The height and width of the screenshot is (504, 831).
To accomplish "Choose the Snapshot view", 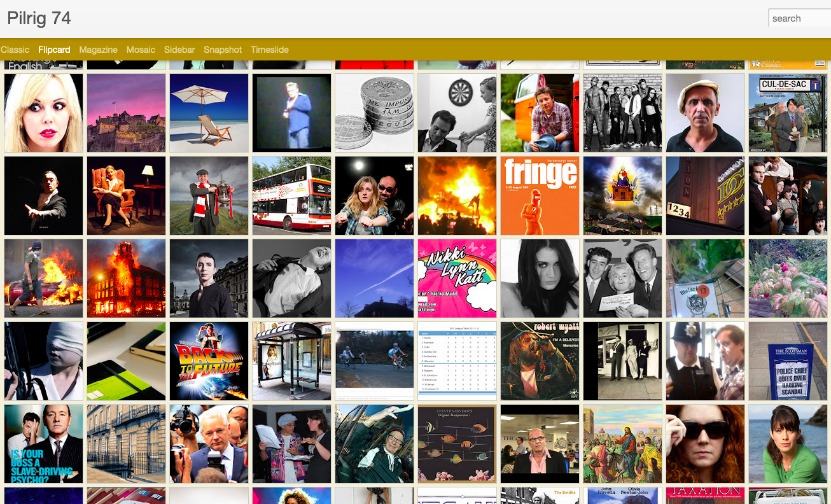I will click(223, 50).
